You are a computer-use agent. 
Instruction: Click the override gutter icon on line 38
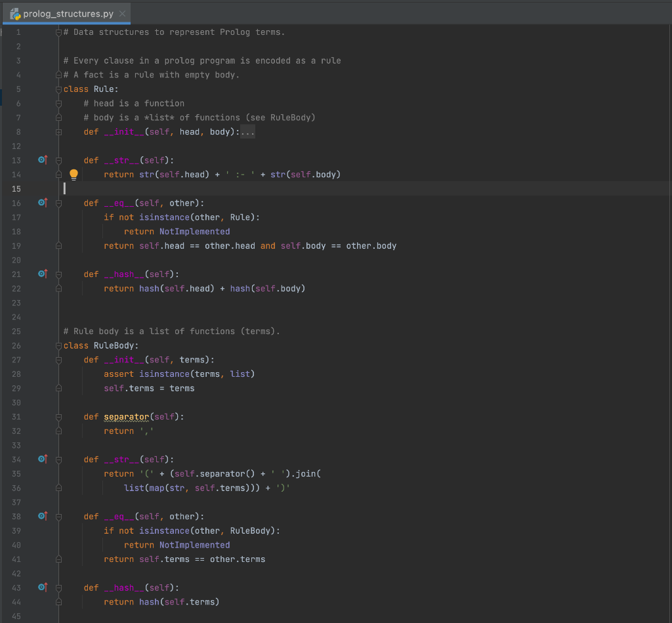point(43,516)
